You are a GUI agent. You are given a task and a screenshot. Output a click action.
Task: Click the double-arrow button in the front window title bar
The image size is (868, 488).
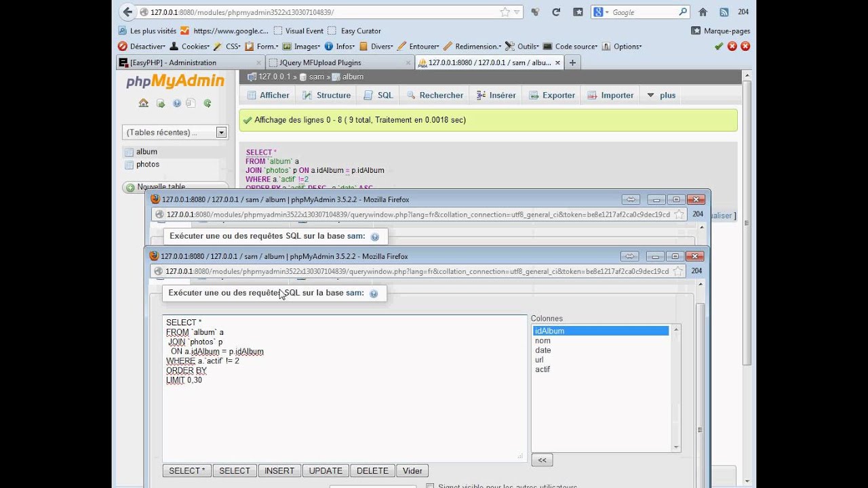point(630,256)
